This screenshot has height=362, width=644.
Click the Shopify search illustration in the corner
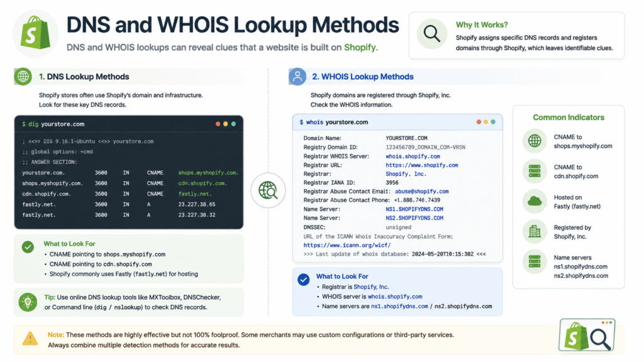(x=587, y=334)
